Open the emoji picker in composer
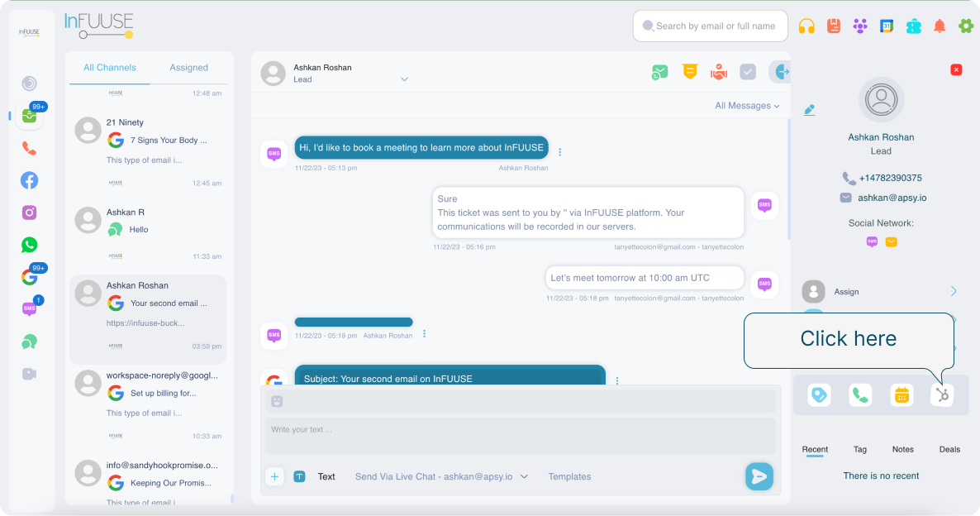Image resolution: width=980 pixels, height=516 pixels. coord(277,402)
